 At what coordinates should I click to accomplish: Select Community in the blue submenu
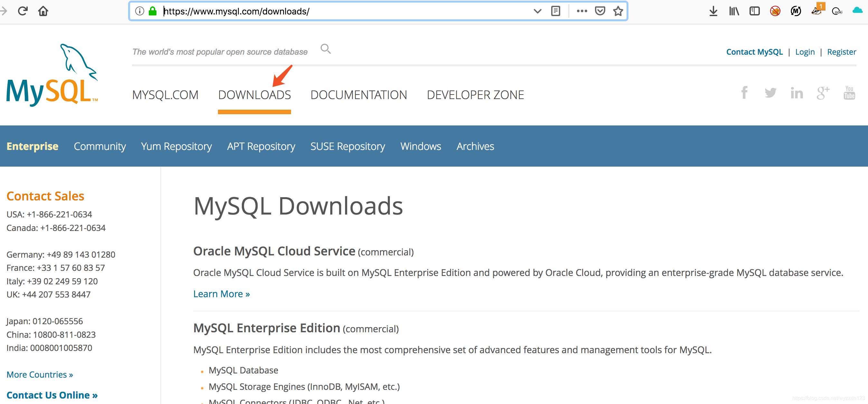coord(100,146)
